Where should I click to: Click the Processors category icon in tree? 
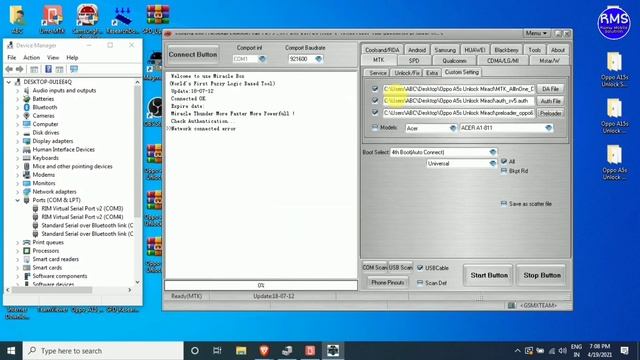(27, 251)
